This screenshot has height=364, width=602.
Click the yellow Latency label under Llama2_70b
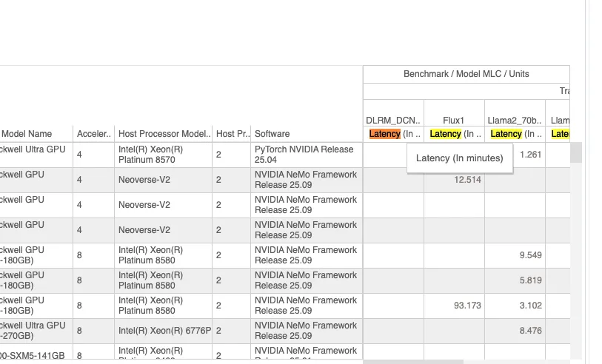click(x=506, y=134)
